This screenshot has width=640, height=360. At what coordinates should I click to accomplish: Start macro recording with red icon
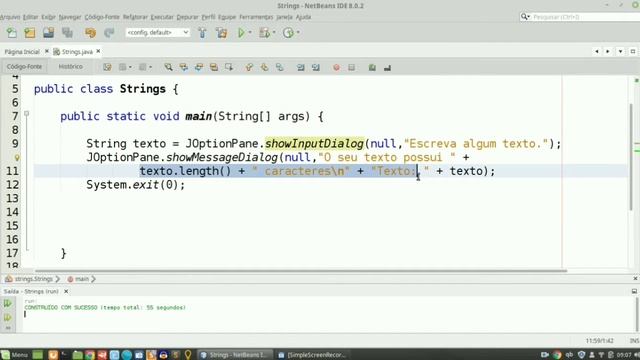tap(336, 67)
